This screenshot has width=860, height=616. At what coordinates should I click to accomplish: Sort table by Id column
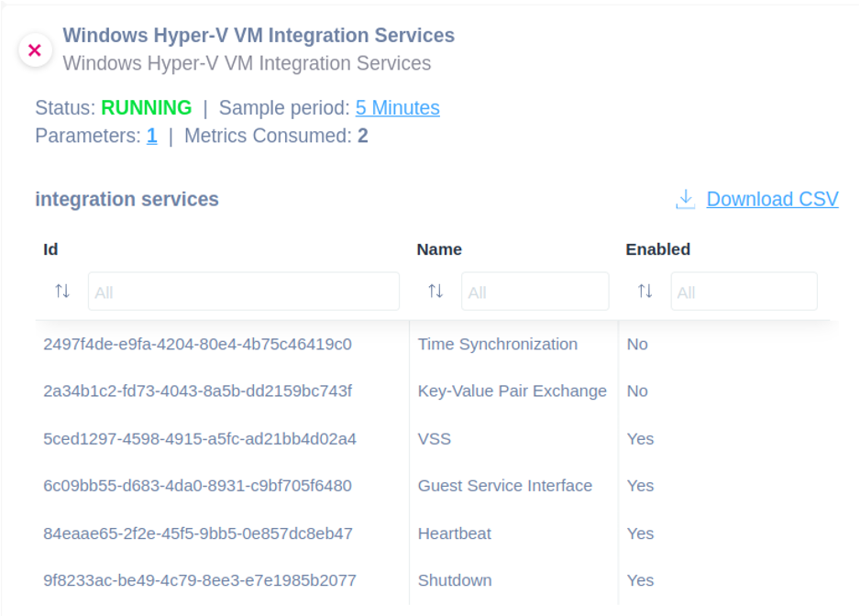[x=62, y=291]
